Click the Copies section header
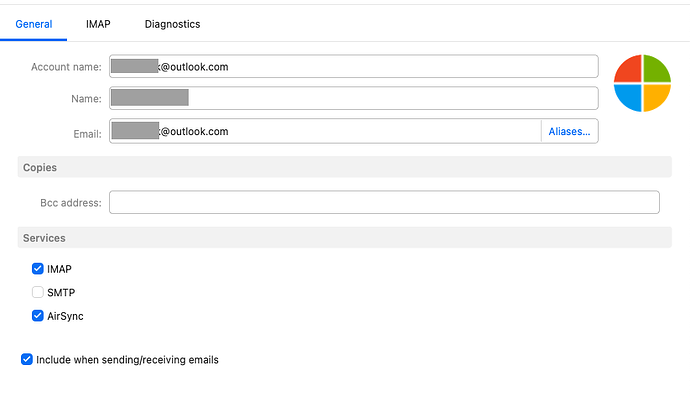The image size is (690, 396). click(x=345, y=167)
